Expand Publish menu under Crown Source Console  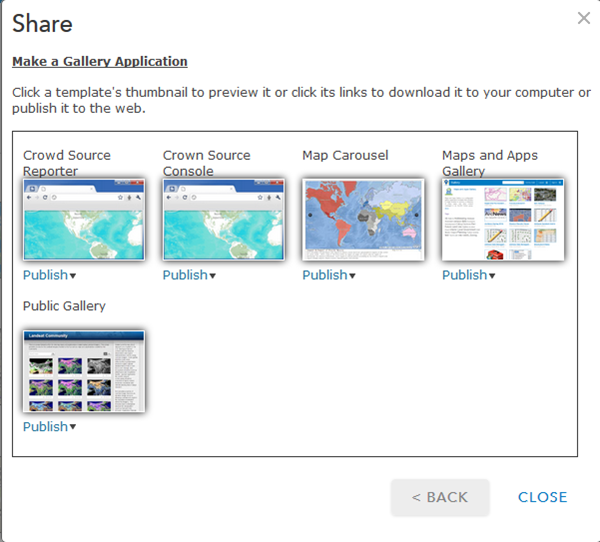pos(190,275)
